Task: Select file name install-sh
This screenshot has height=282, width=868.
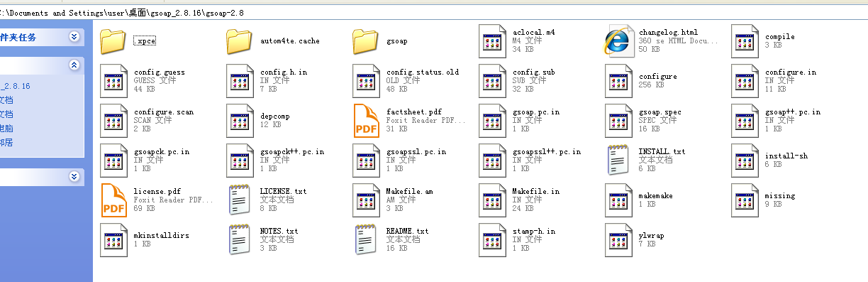Action: click(786, 156)
